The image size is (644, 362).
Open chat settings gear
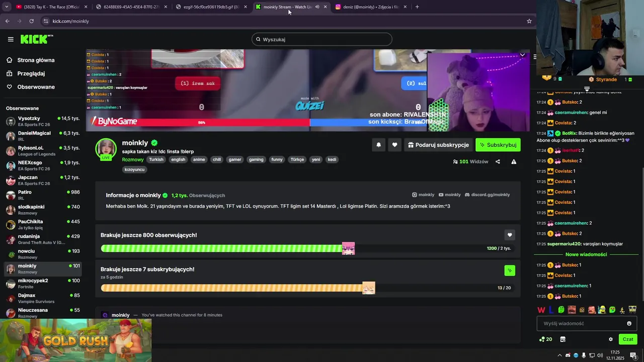611,339
